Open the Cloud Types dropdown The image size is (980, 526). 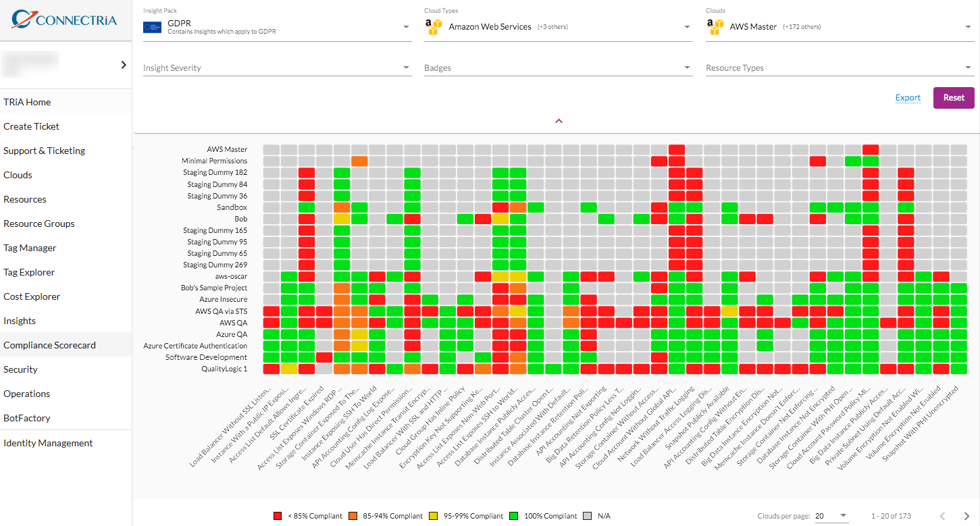558,27
